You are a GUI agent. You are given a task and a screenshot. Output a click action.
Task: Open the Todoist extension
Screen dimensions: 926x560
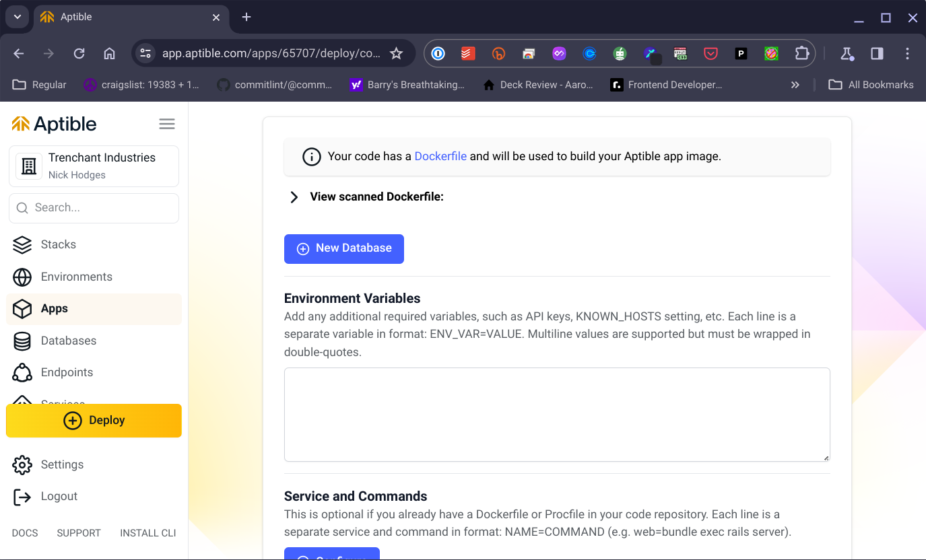click(468, 54)
